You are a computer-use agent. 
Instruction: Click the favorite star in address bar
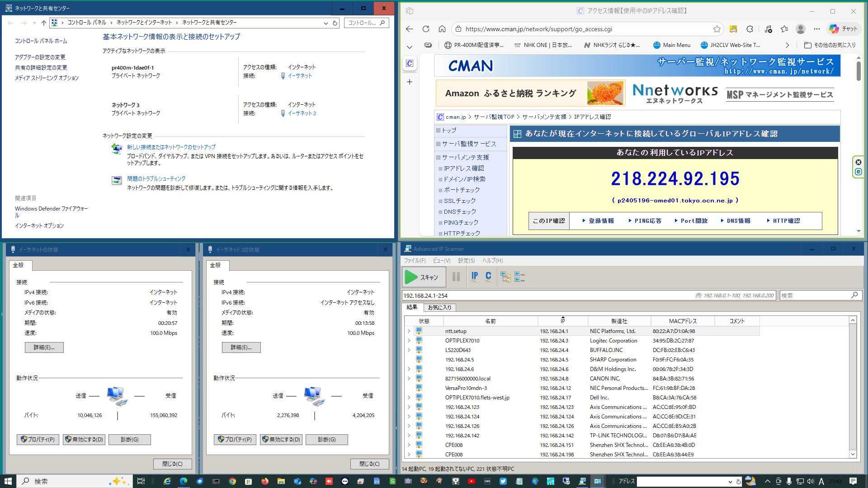717,29
